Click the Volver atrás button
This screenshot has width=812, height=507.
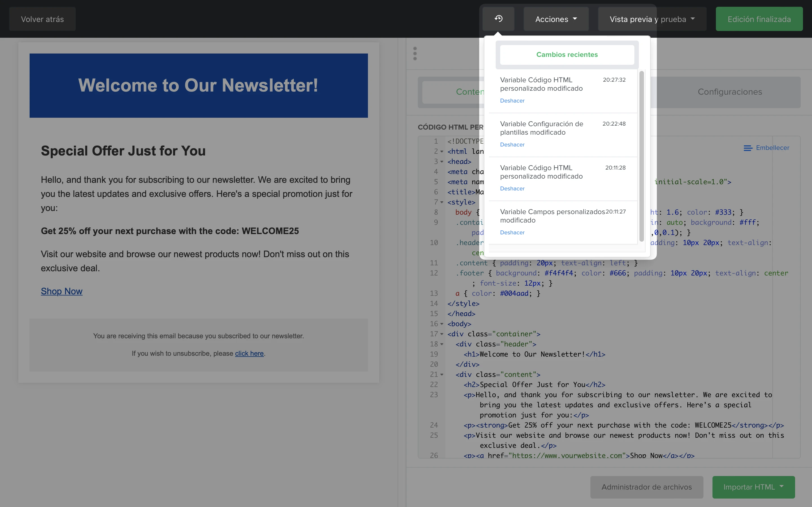pos(42,19)
